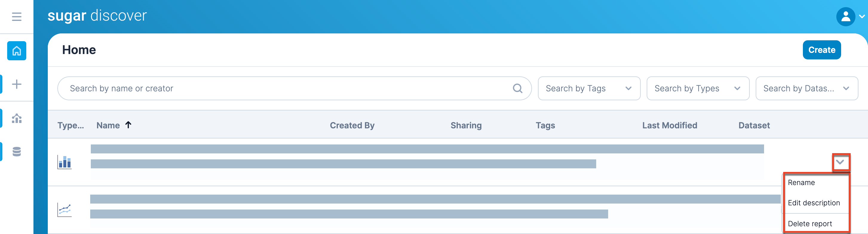Viewport: 868px width, 234px height.
Task: Open the hamburger navigation menu
Action: 16,16
